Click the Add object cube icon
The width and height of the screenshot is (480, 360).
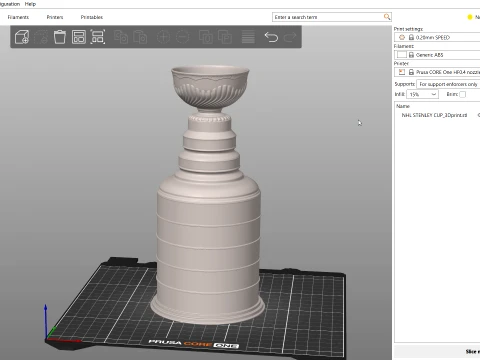(x=22, y=37)
